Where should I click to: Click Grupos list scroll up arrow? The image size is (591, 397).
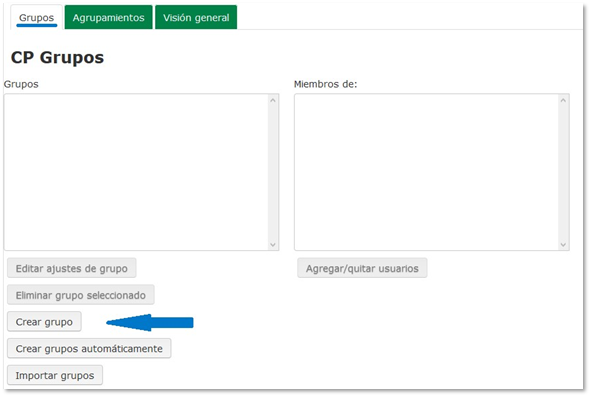[273, 100]
